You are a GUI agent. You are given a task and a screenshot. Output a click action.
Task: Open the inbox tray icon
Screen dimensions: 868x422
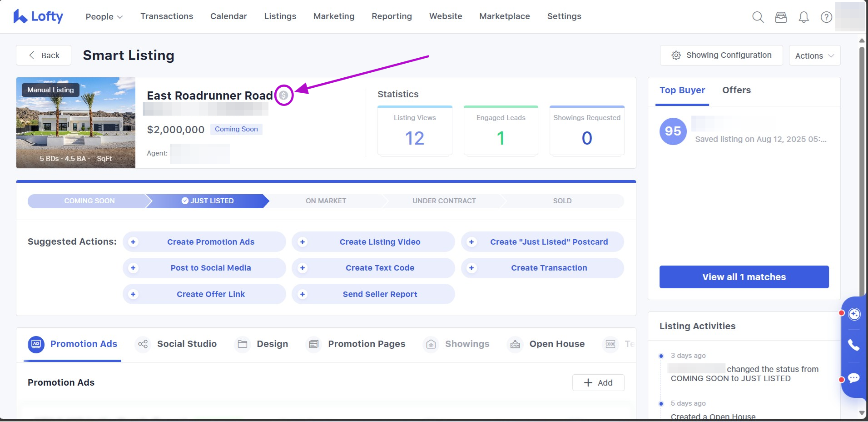(781, 17)
